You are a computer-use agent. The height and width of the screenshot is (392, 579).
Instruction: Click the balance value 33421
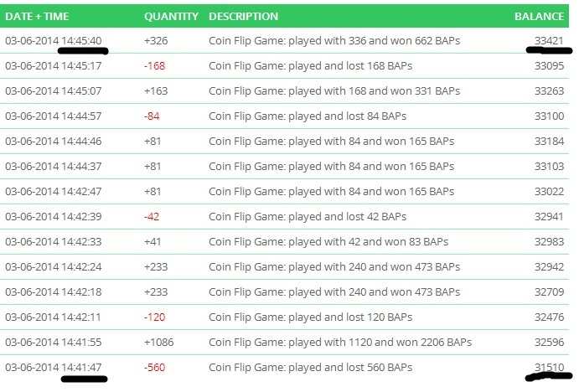click(x=548, y=40)
